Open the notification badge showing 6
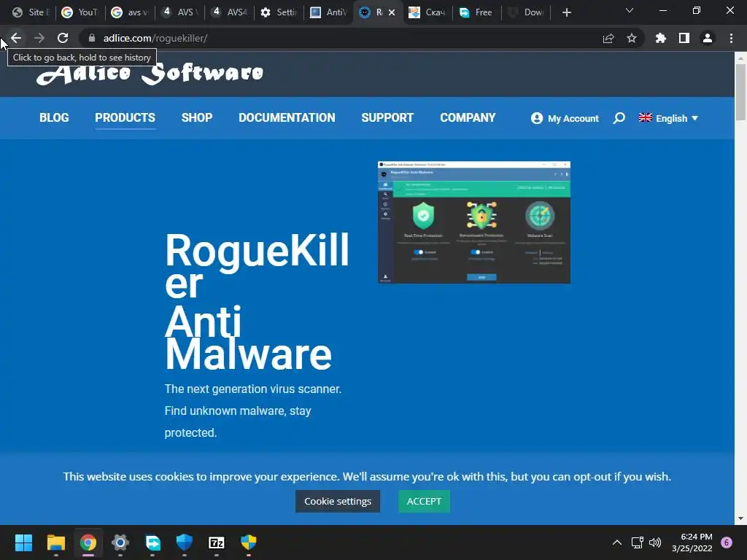747x560 pixels. pyautogui.click(x=727, y=542)
